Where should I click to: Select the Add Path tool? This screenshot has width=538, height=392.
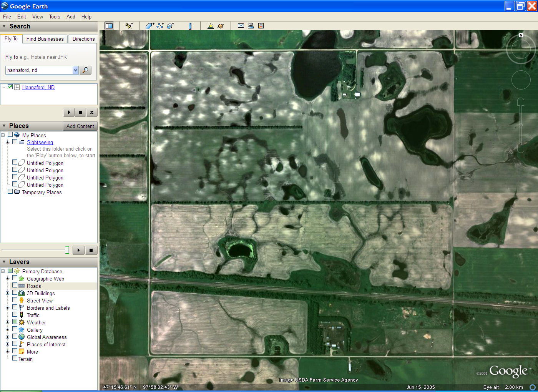click(x=160, y=26)
